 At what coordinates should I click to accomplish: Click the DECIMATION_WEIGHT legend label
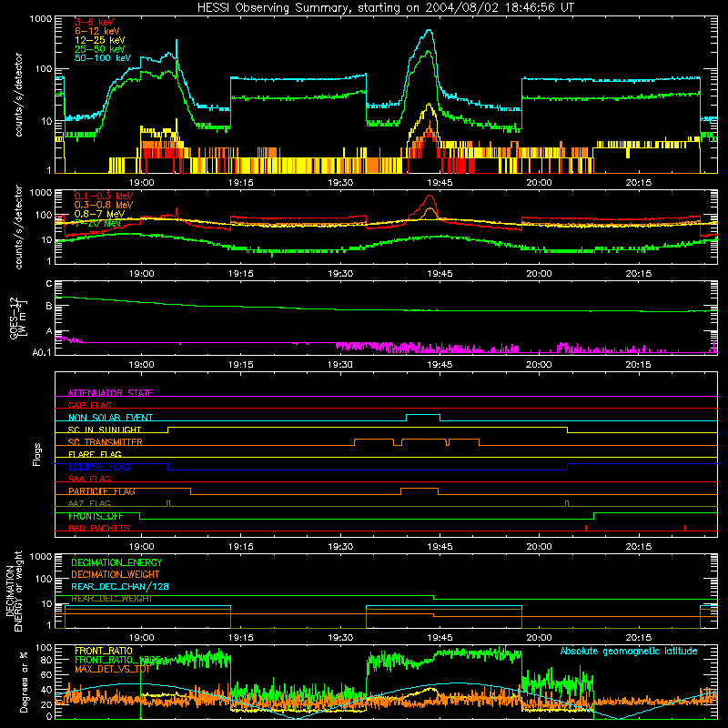[116, 574]
